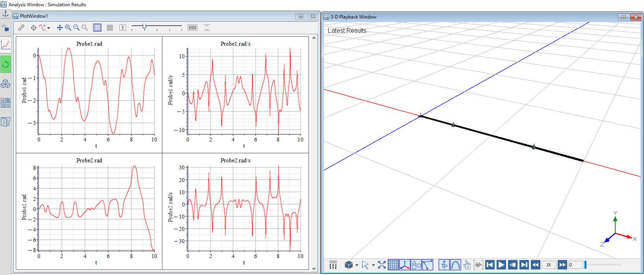Open the plot chart sidebar icon
The height and width of the screenshot is (275, 644).
point(6,45)
